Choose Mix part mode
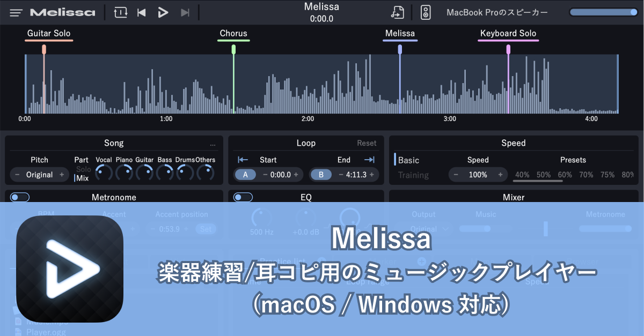The width and height of the screenshot is (644, 336). pos(82,178)
